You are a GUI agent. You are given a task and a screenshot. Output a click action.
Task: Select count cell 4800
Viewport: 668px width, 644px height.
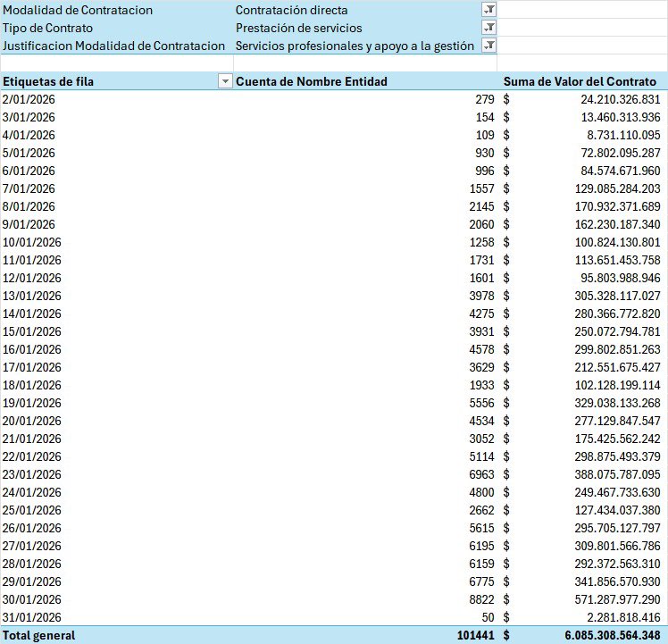[482, 492]
